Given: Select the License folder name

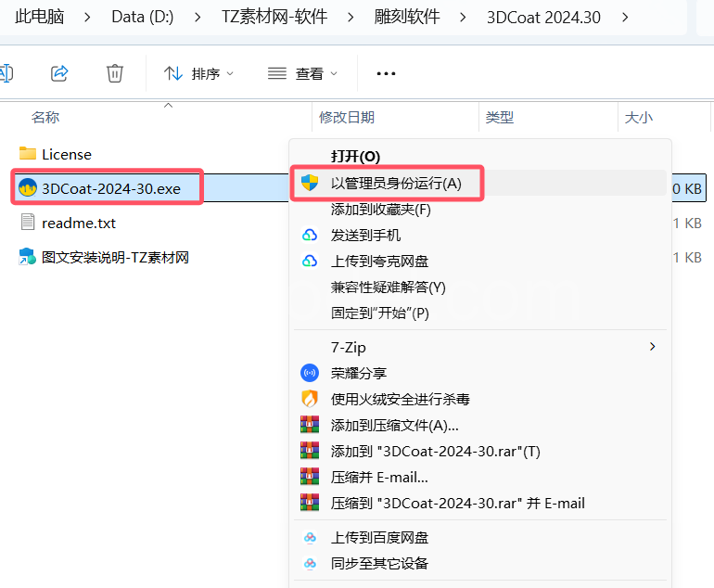Looking at the screenshot, I should point(67,154).
